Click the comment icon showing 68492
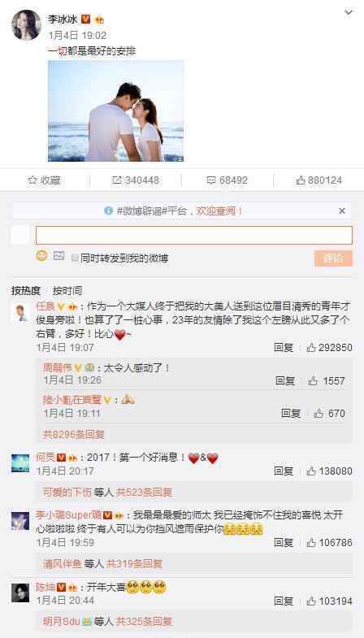Screen dimensions: 364x638 (x=227, y=180)
